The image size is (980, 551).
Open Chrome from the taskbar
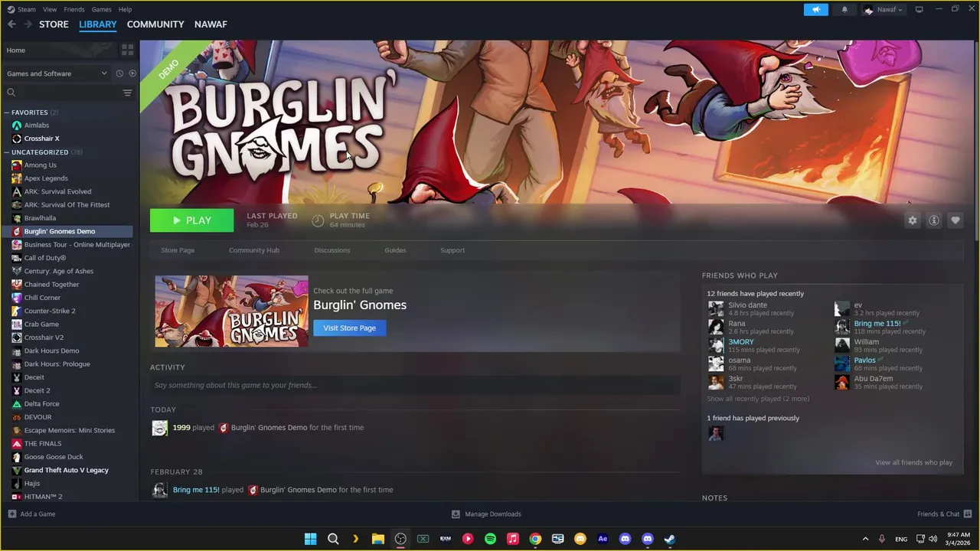(535, 539)
